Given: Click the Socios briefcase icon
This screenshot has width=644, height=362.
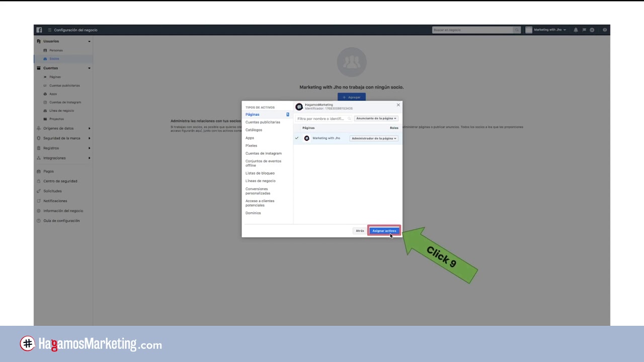Looking at the screenshot, I should pyautogui.click(x=45, y=59).
